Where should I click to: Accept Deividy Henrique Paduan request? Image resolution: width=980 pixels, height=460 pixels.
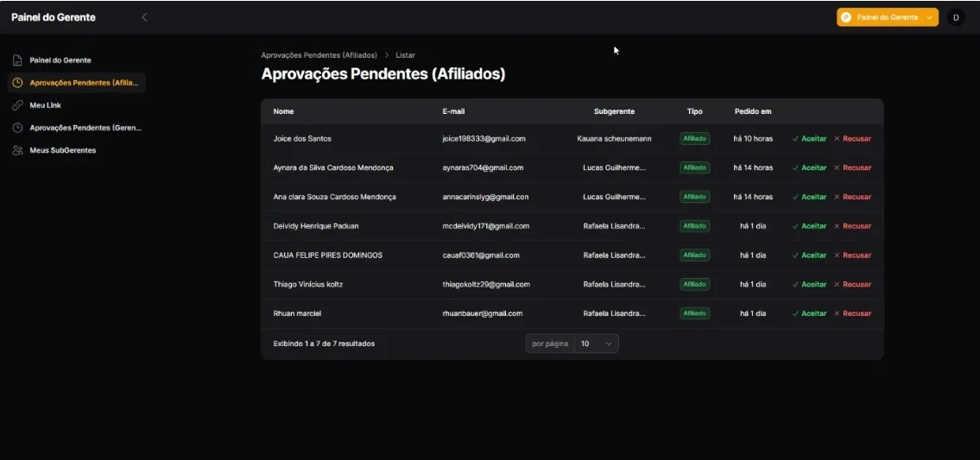click(x=809, y=226)
